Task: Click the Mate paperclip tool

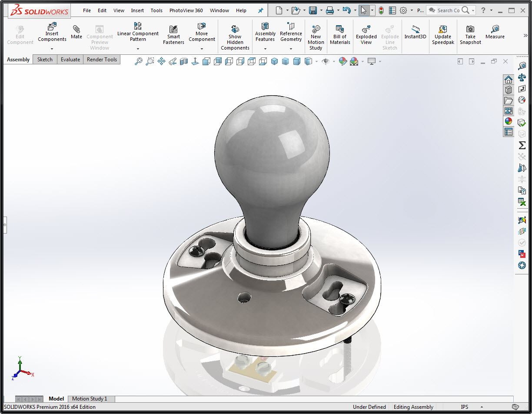Action: 76,32
